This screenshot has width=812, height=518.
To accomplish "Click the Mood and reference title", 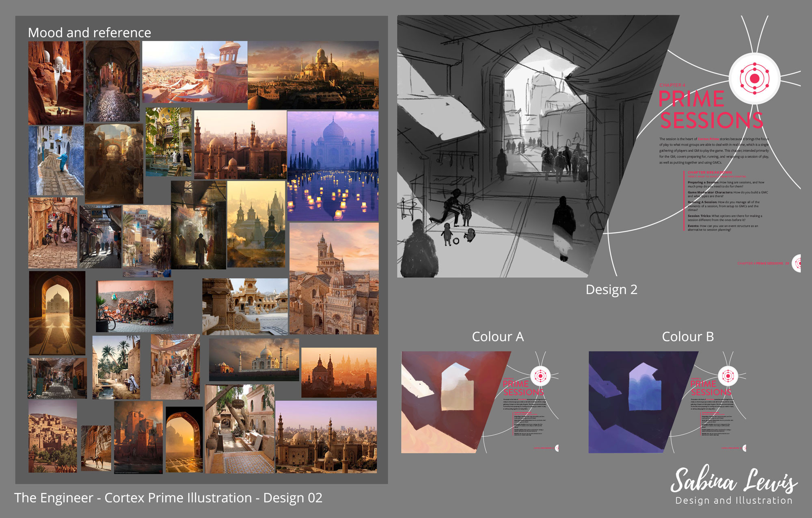I will (x=89, y=32).
